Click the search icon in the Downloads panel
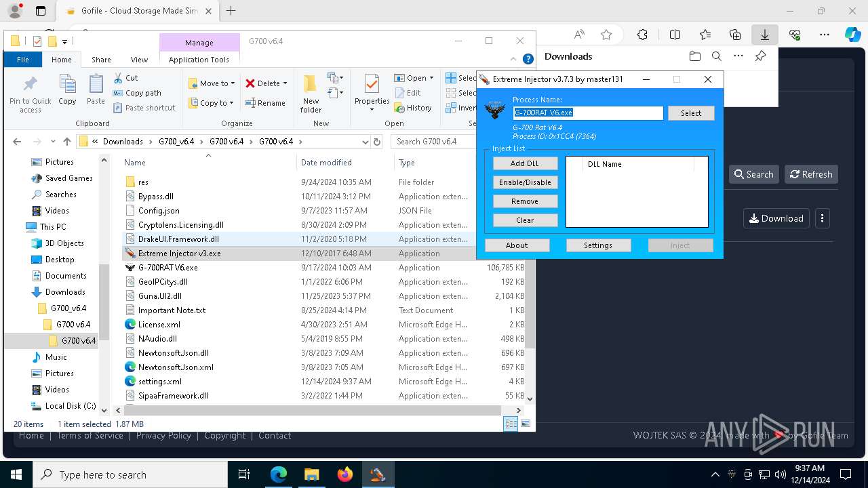Viewport: 868px width, 488px height. (717, 56)
